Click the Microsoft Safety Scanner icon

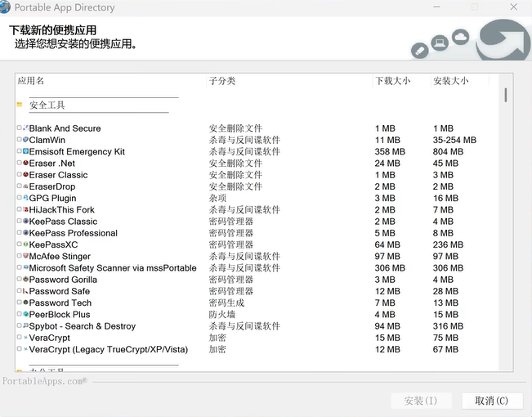25,267
